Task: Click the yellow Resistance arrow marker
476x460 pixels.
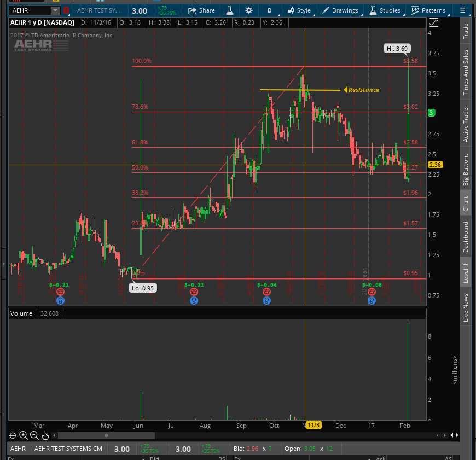Action: click(x=345, y=90)
